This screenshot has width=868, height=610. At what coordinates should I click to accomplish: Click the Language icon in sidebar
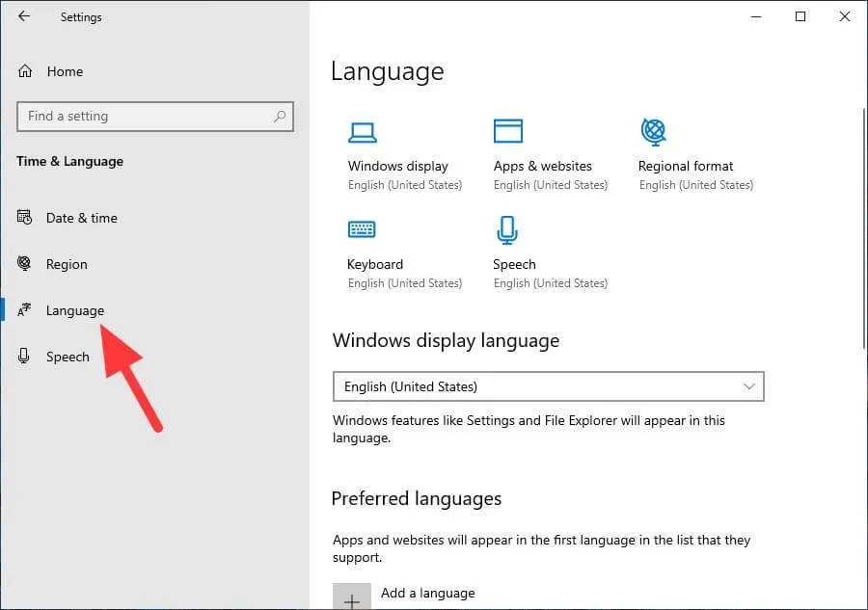[x=24, y=309]
